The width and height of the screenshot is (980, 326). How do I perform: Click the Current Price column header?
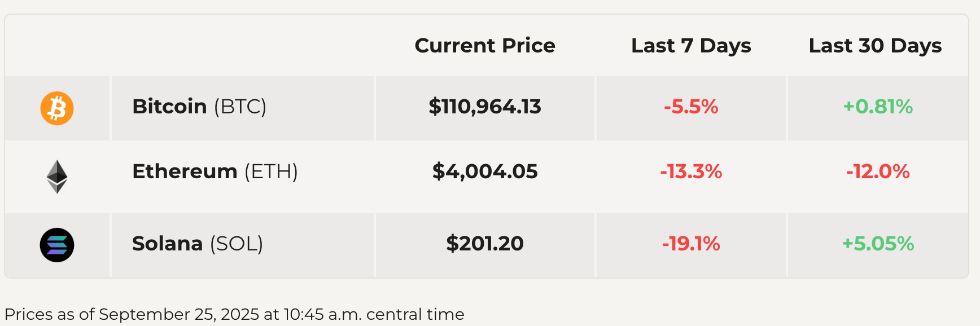pyautogui.click(x=484, y=46)
